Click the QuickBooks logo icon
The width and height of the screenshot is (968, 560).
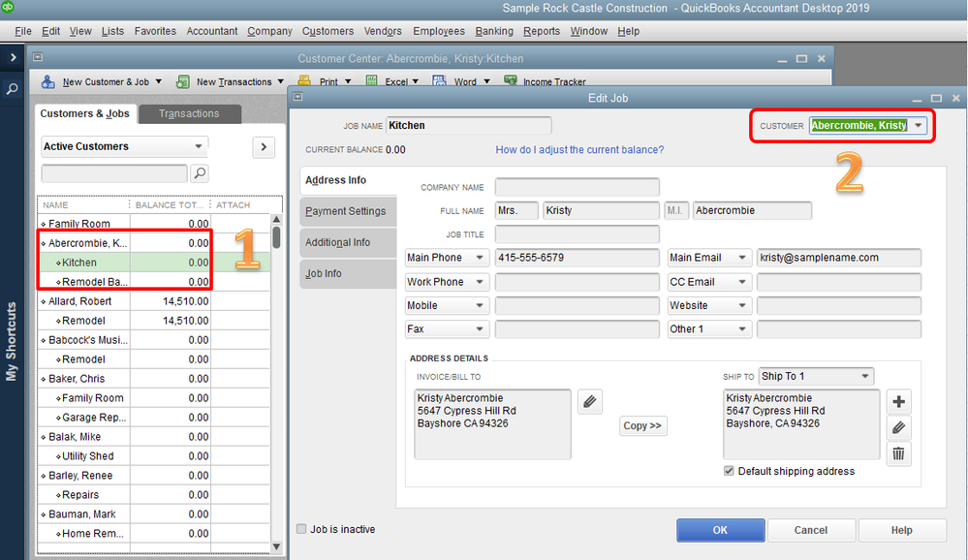point(6,7)
